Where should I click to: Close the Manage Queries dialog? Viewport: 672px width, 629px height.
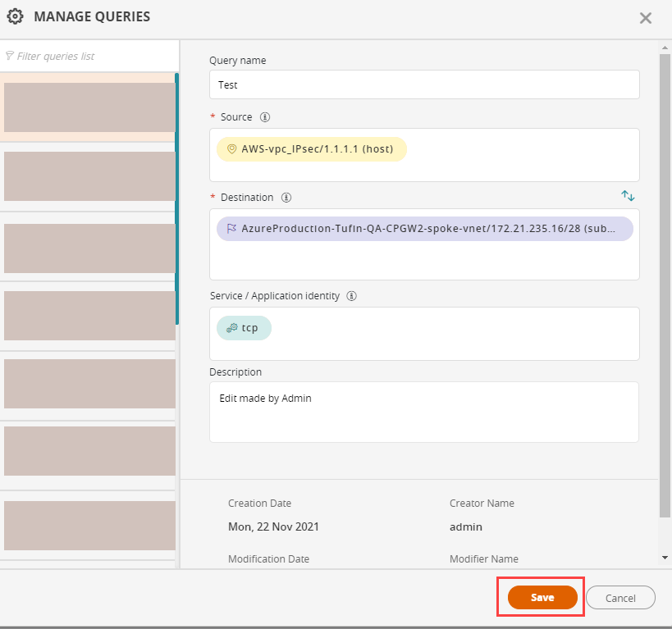point(646,18)
